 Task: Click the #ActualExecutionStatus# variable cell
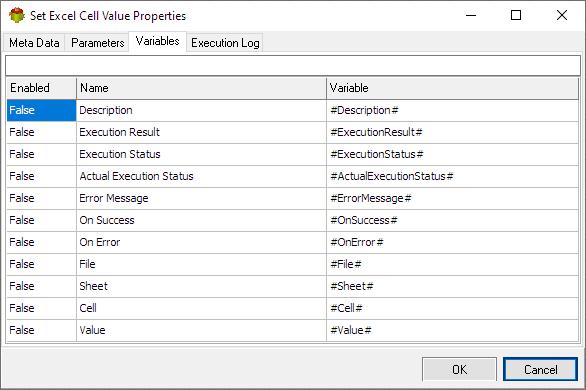click(452, 176)
